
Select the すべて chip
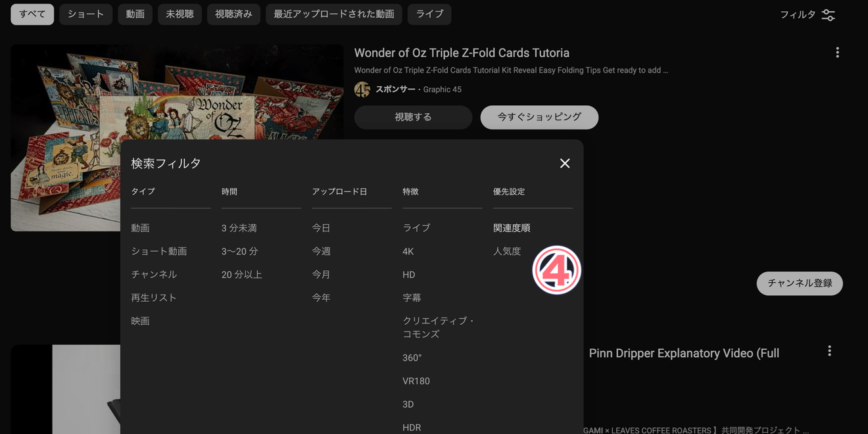[x=32, y=14]
